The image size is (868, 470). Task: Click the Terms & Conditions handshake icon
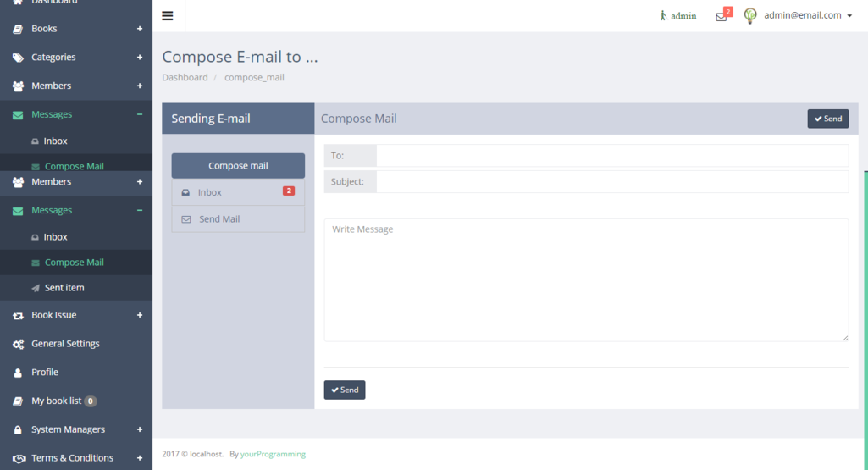coord(18,458)
